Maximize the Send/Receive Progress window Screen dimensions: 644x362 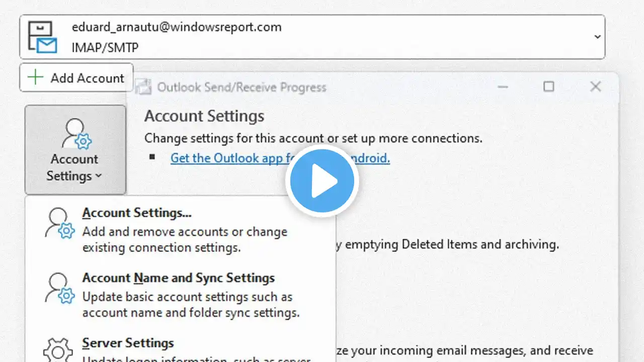click(x=548, y=86)
